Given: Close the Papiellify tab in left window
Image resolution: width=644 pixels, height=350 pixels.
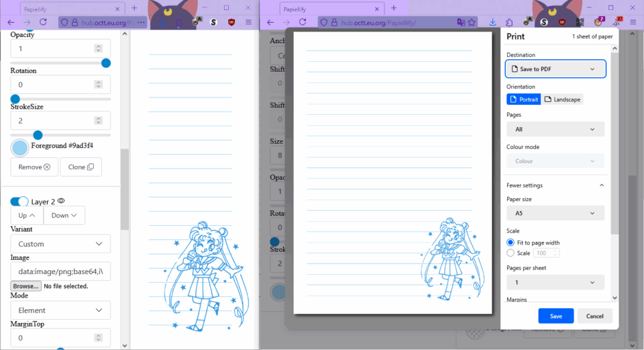Looking at the screenshot, I should point(117,9).
